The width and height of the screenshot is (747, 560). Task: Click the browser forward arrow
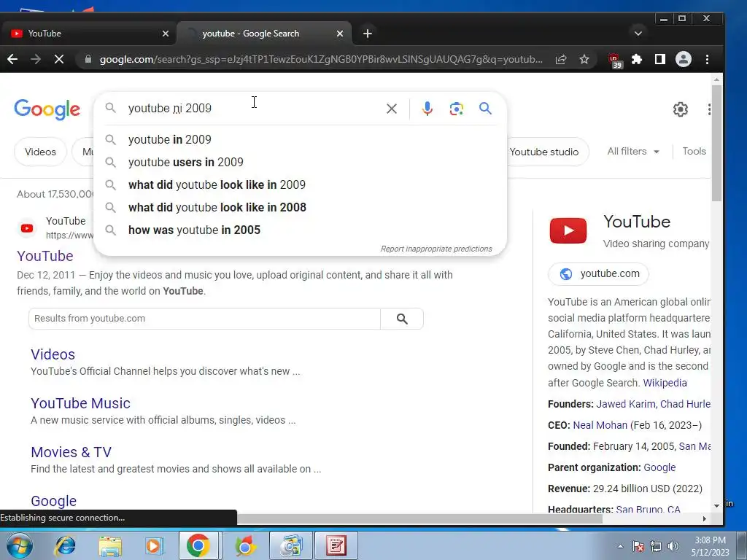coord(36,59)
